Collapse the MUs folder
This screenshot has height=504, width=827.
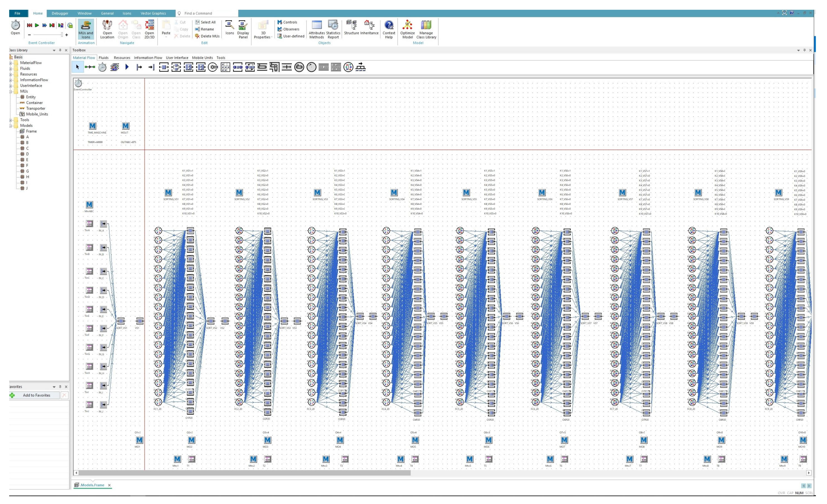(10, 92)
